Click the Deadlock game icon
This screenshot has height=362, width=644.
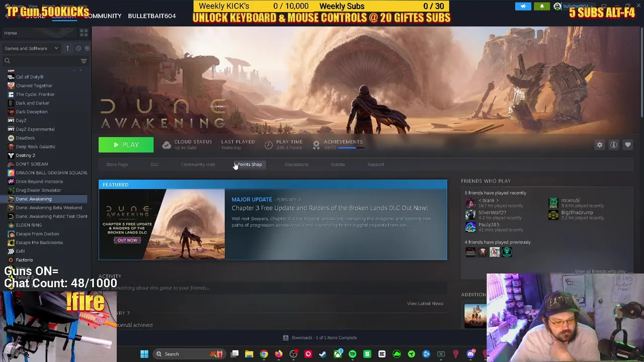11,138
